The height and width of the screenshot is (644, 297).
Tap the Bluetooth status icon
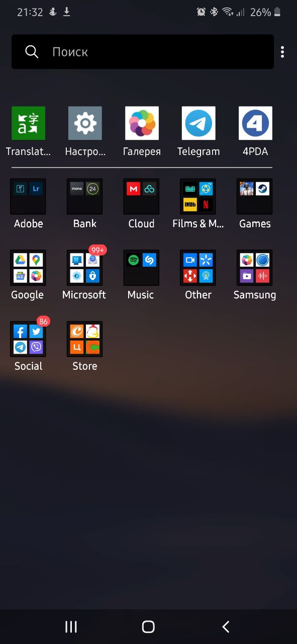pos(214,12)
